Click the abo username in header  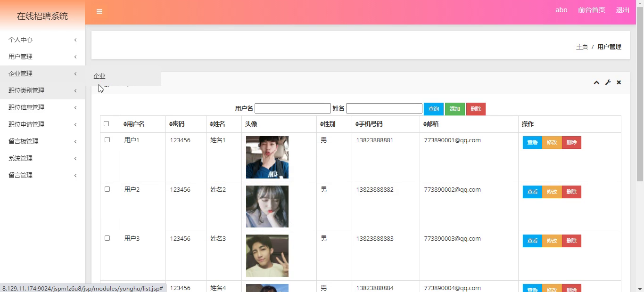(561, 10)
